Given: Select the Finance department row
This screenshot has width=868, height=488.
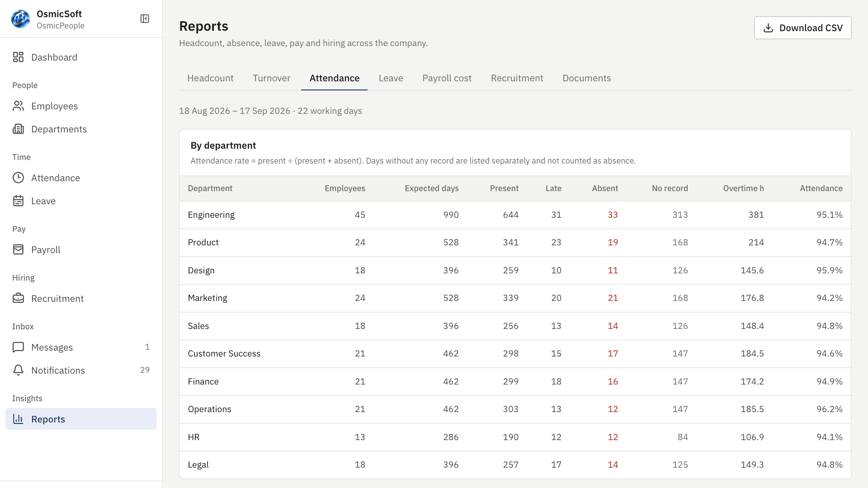Looking at the screenshot, I should [515, 382].
